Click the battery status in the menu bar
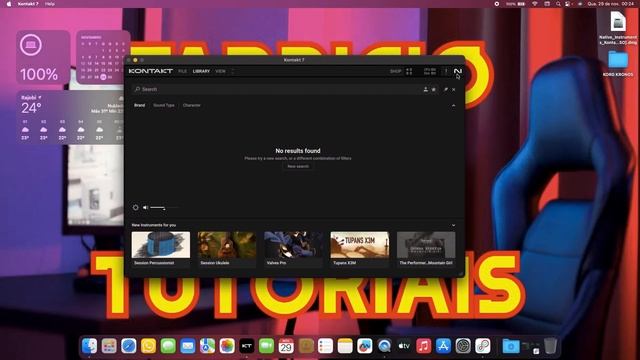Image resolution: width=640 pixels, height=360 pixels. [516, 4]
